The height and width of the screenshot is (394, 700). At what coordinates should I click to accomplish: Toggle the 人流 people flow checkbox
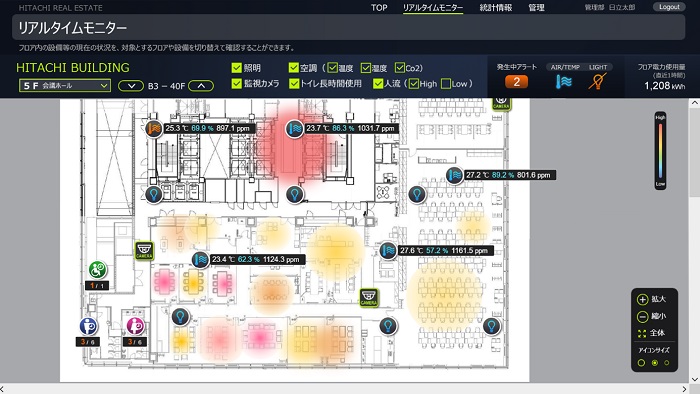(x=378, y=83)
